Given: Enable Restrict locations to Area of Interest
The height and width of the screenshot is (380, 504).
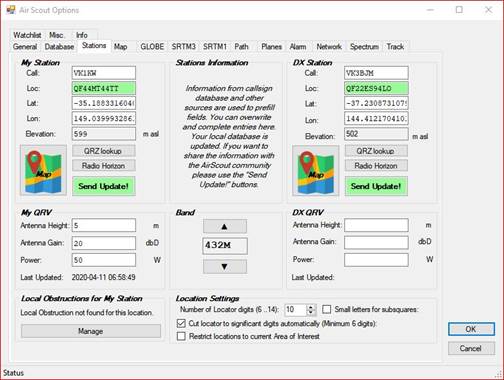Looking at the screenshot, I should click(181, 336).
